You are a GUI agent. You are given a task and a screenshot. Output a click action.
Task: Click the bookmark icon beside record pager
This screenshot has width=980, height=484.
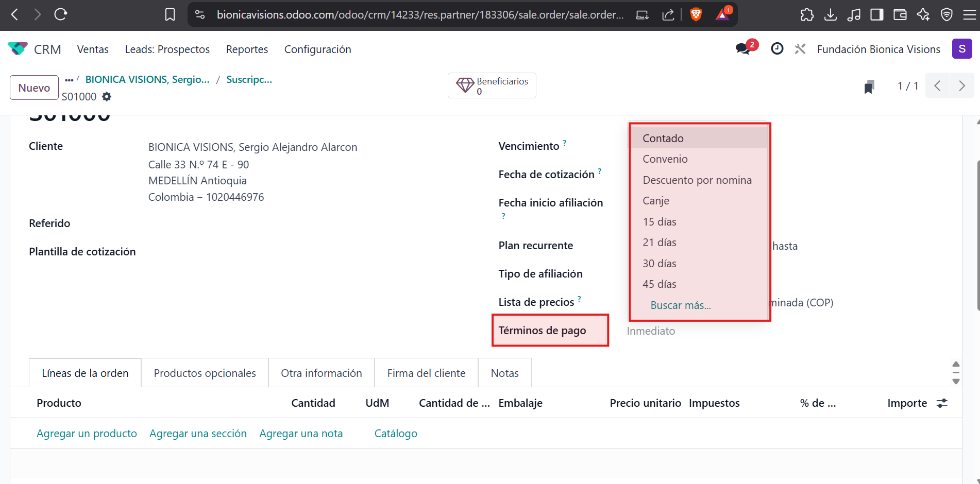click(869, 87)
